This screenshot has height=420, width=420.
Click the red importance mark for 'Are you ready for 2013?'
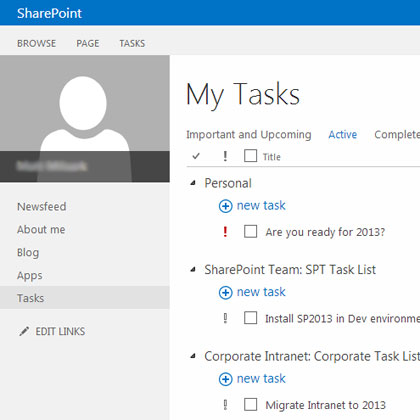225,232
